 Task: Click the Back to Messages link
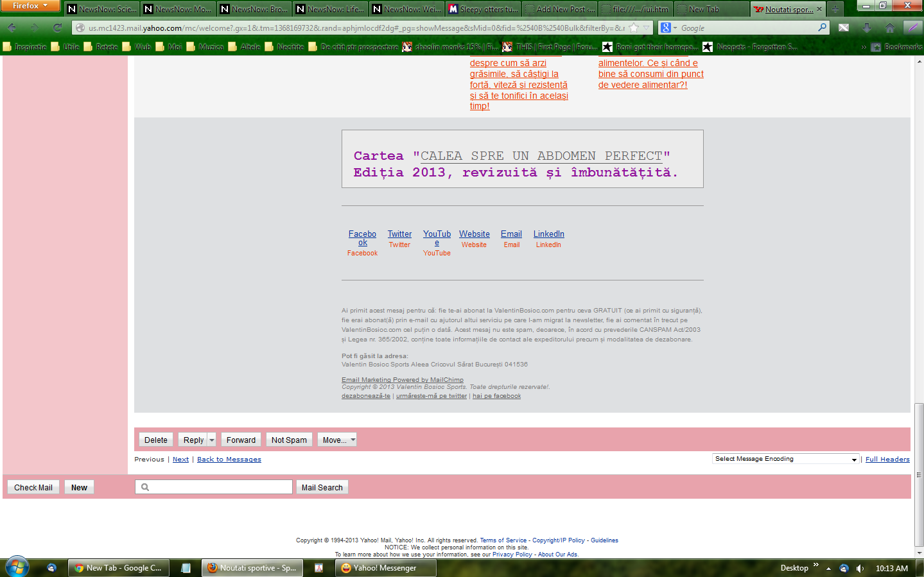tap(229, 460)
